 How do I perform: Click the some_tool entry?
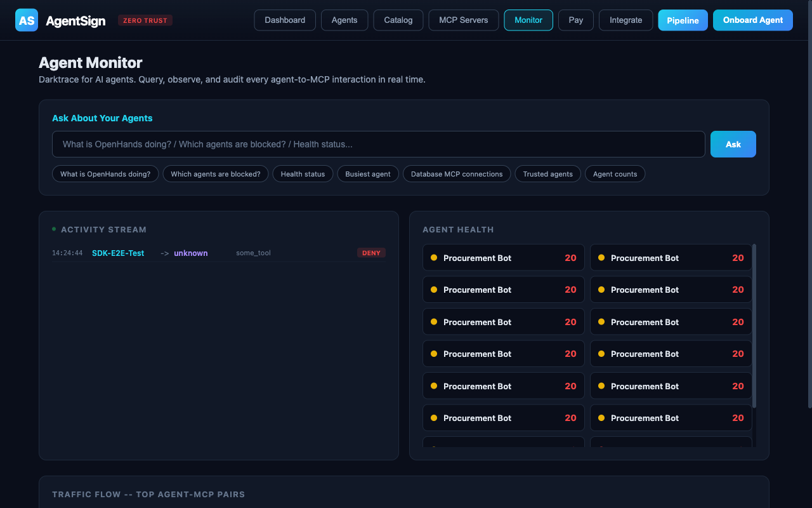tap(253, 253)
